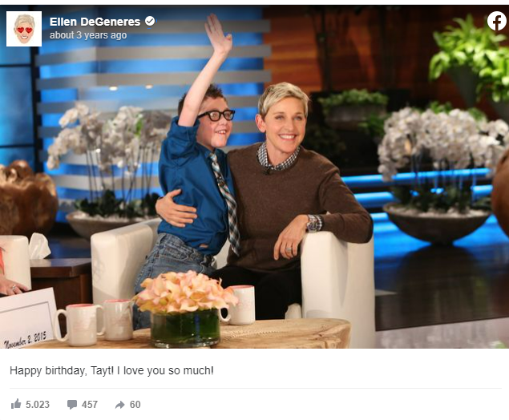
Task: Open the heart-eyes profile avatar
Action: [24, 29]
